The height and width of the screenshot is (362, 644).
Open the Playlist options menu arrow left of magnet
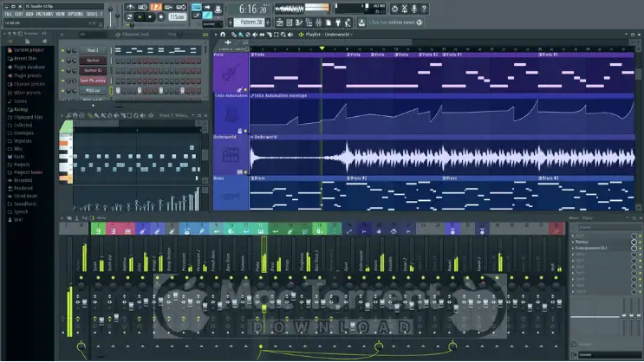(x=216, y=35)
